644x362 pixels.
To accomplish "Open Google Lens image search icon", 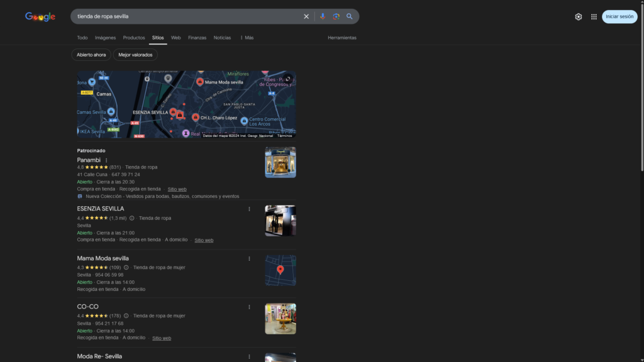I will pos(336,16).
